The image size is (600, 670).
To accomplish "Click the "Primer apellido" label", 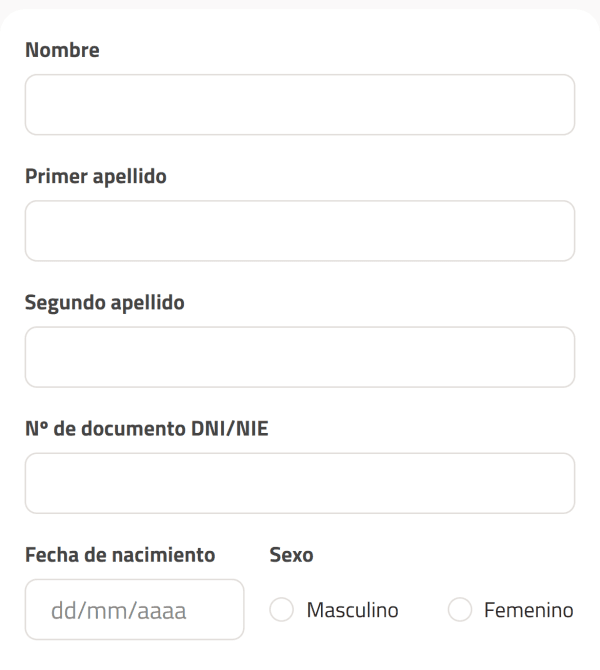I will (x=95, y=176).
